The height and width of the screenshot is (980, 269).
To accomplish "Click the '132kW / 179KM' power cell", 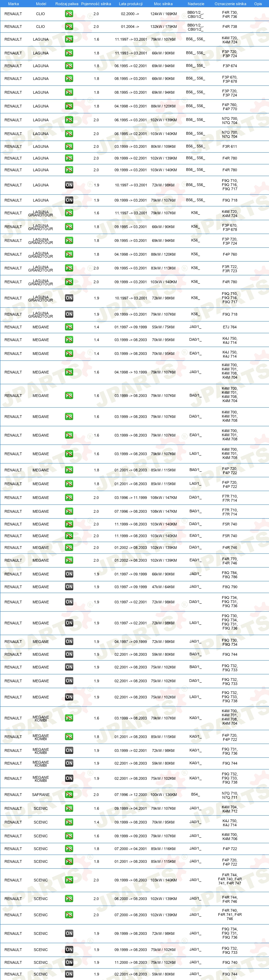I will (x=163, y=27).
